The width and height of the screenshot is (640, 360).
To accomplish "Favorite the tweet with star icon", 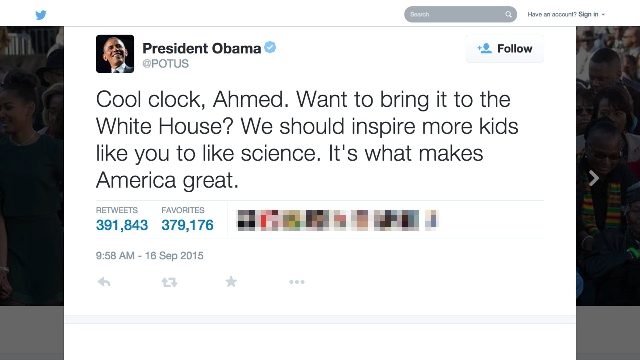I will (x=231, y=281).
